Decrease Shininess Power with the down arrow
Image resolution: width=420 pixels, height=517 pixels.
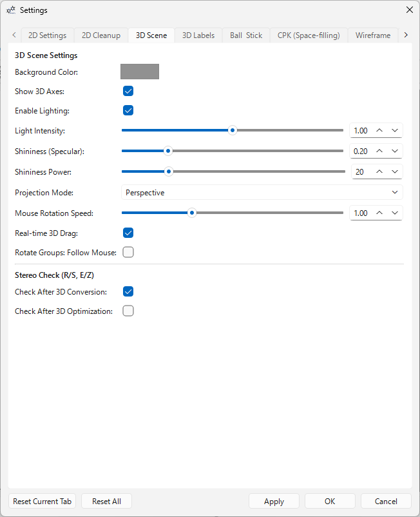click(x=395, y=171)
